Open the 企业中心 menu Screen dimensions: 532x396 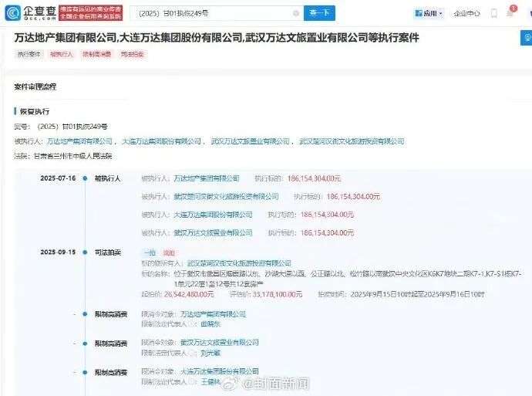(468, 13)
